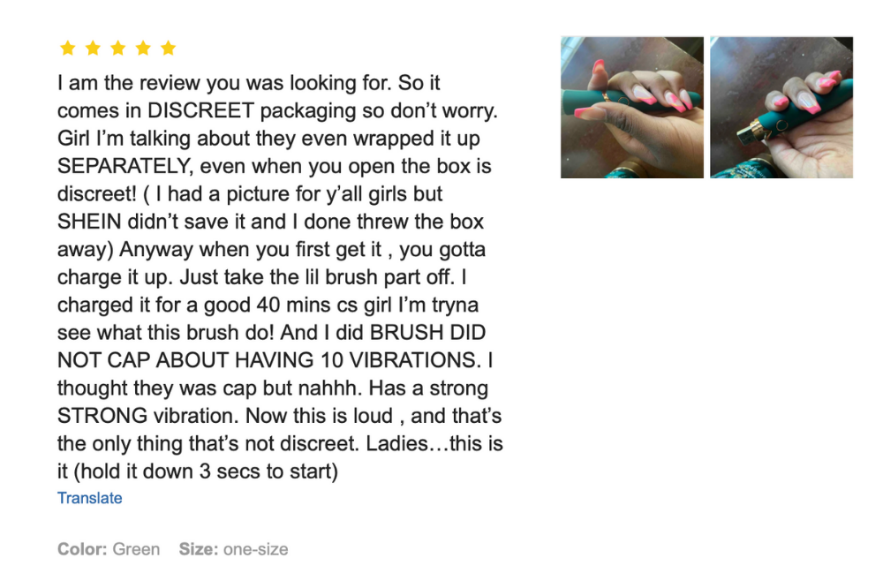Click the 'Green' color value

[x=136, y=549]
